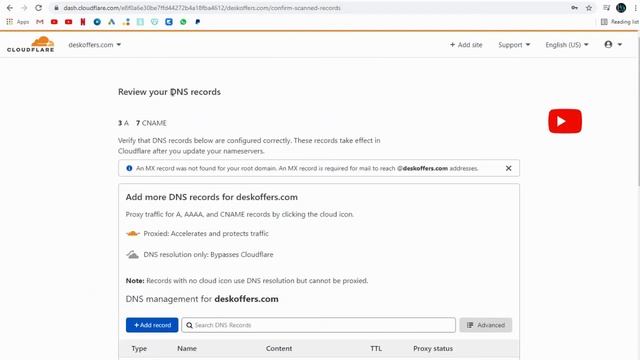This screenshot has height=360, width=640.
Task: Click the blue Add record button
Action: coord(152,325)
